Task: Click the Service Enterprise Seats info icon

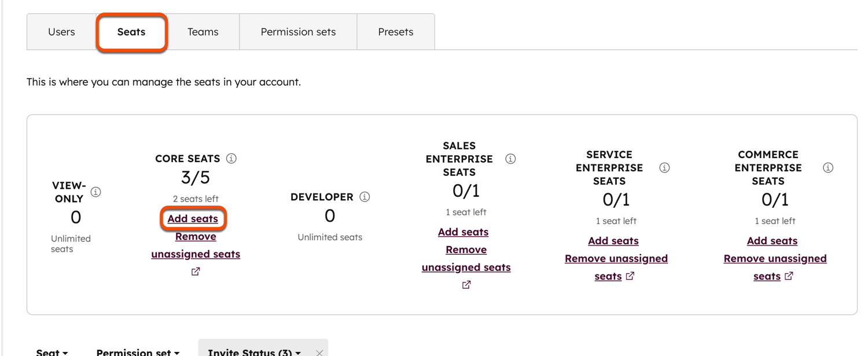Action: (664, 167)
